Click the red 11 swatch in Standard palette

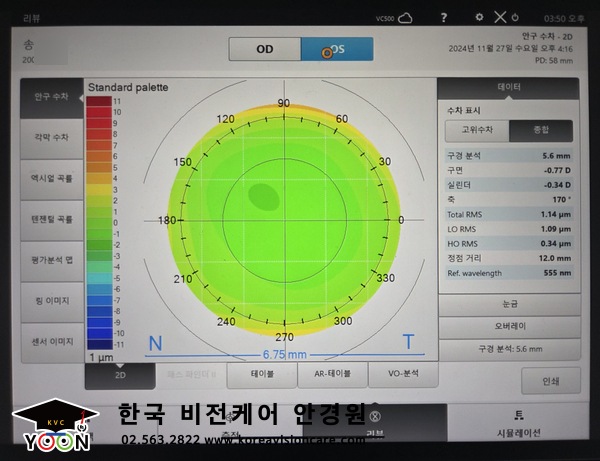tap(98, 101)
